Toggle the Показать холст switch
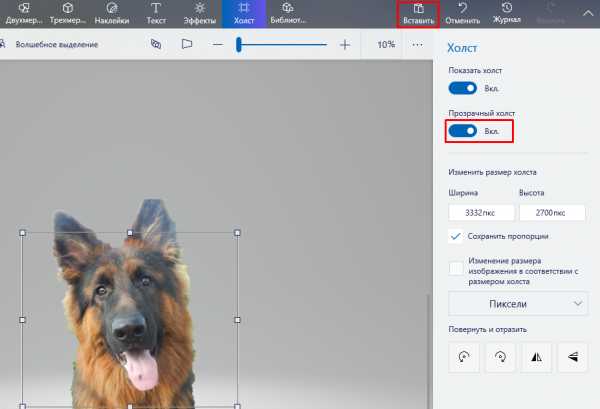Viewport: 600px width, 409px height. 463,88
